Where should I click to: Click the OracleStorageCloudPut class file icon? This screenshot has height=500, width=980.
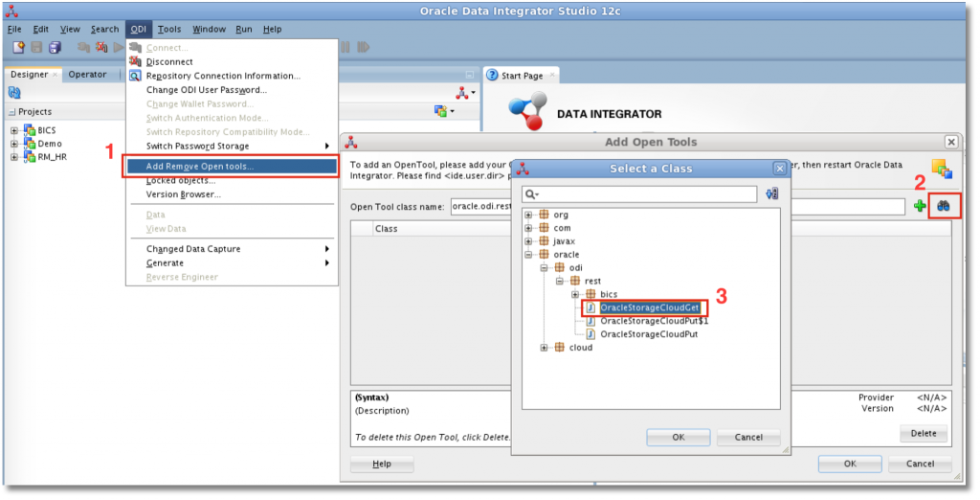[x=590, y=334]
